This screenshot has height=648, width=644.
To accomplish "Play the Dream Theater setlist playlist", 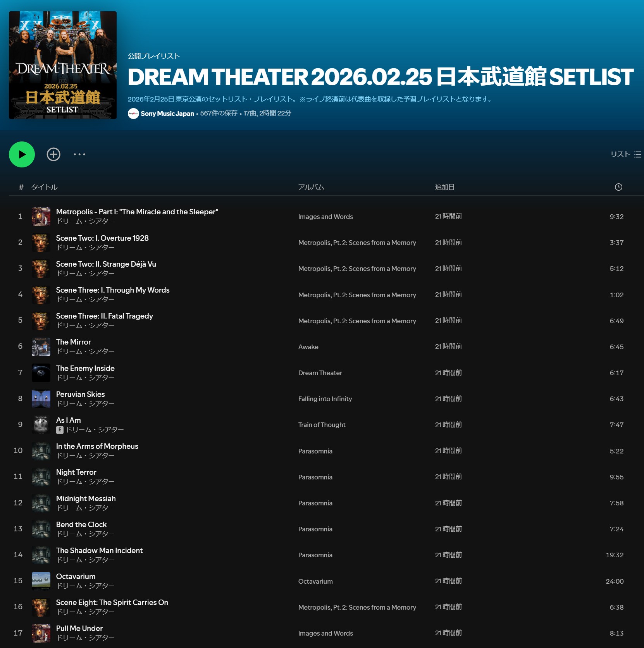I will (x=22, y=154).
